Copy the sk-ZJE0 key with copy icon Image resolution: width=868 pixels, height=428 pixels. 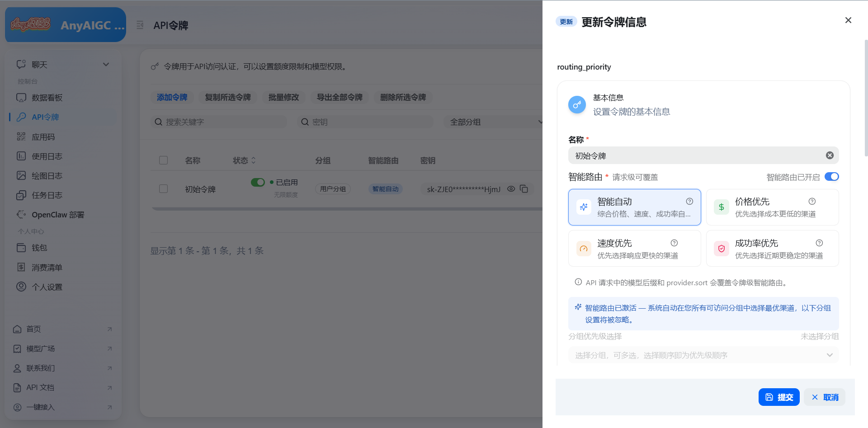(524, 189)
